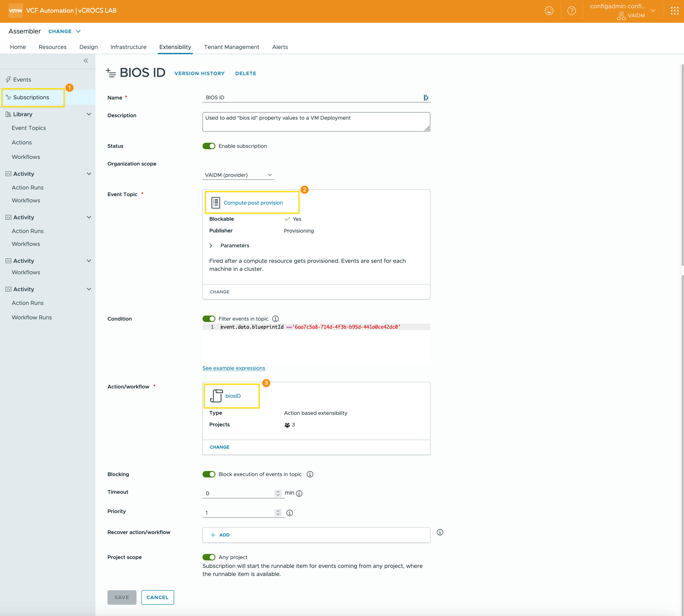Collapse sidebar with double chevron icon

point(86,61)
